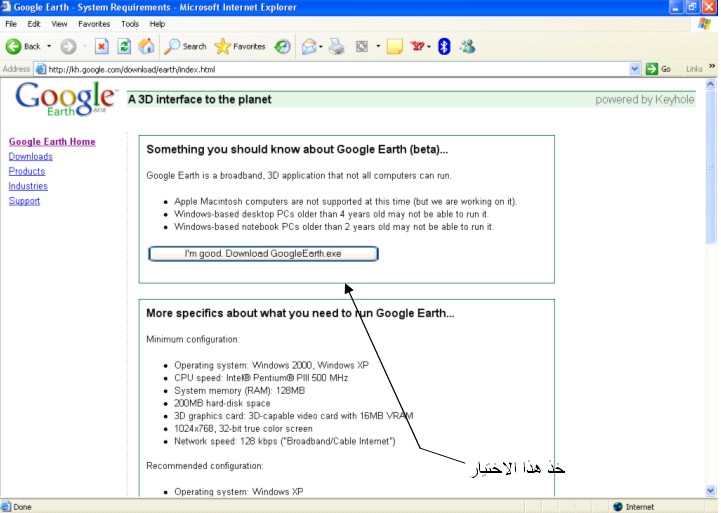Click the Back navigation button
721x513 pixels.
tap(24, 46)
